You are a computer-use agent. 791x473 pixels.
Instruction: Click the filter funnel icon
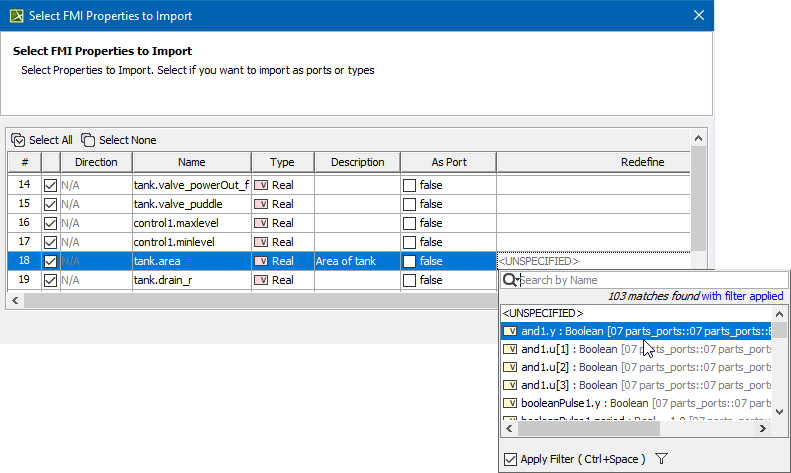click(x=661, y=459)
